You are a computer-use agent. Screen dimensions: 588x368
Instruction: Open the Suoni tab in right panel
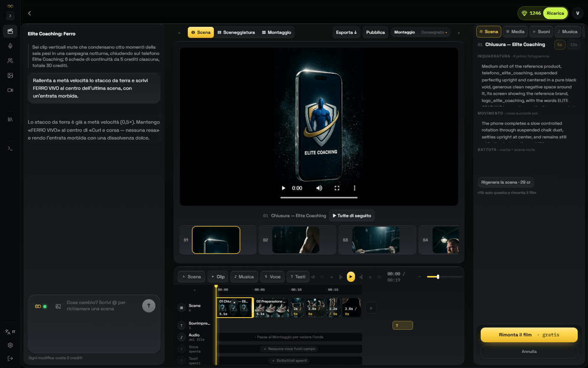[541, 32]
